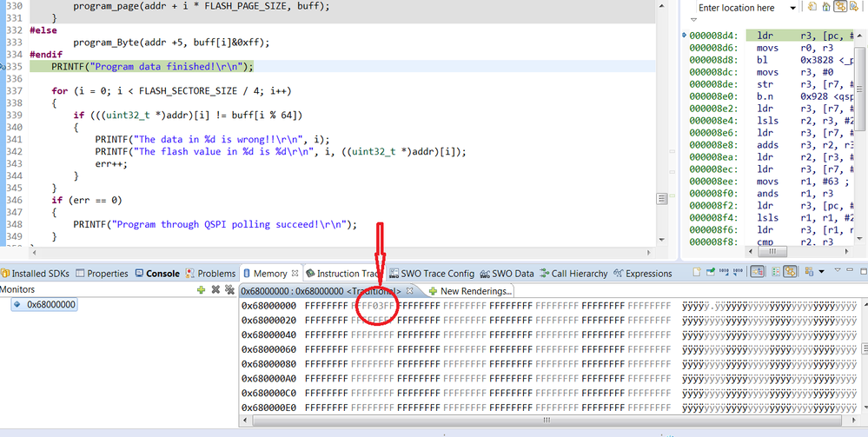The width and height of the screenshot is (868, 437).
Task: Open the Enter location here dropdown
Action: 792,8
